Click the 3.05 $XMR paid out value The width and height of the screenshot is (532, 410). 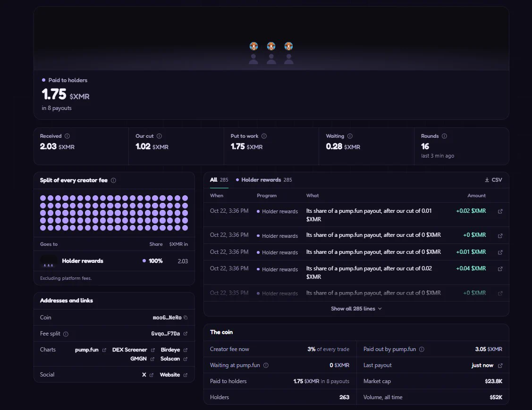489,349
